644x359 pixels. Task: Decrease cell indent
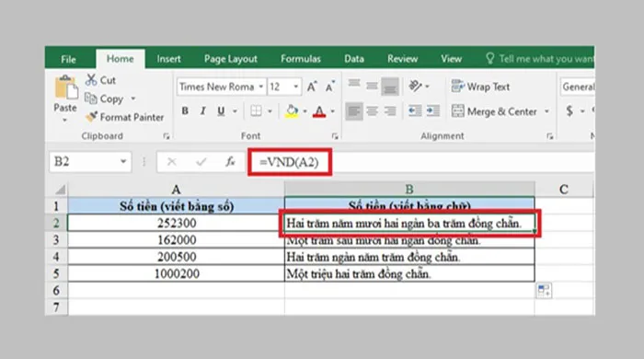click(415, 110)
